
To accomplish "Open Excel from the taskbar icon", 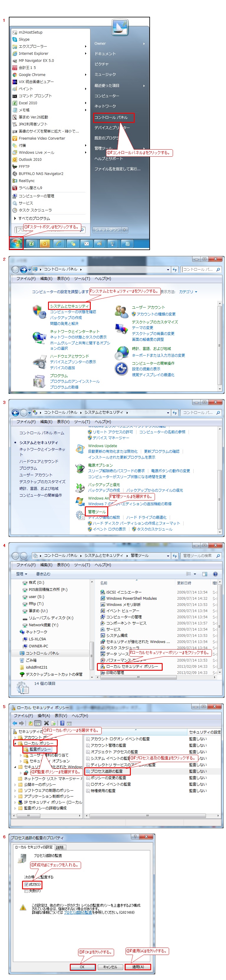I will 31,244.
